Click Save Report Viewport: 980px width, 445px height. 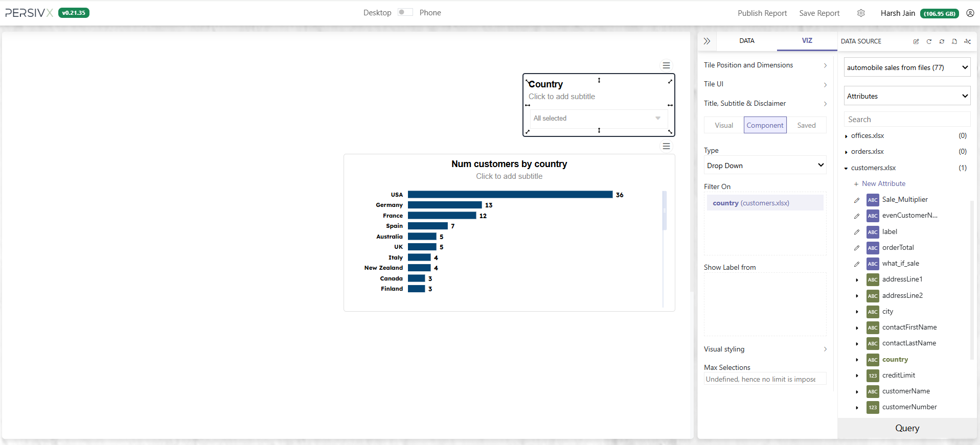tap(819, 13)
